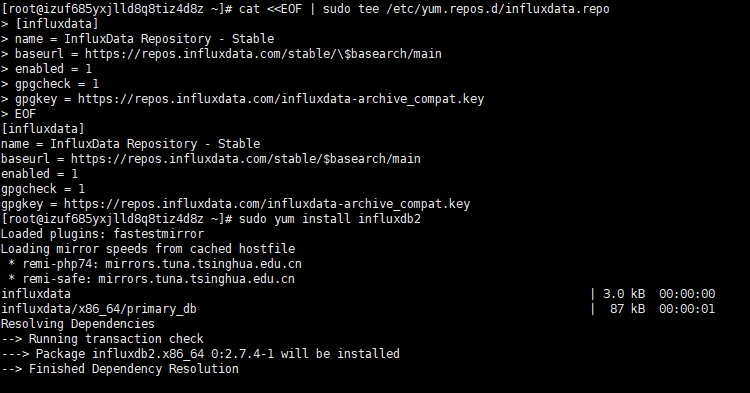Click the baseurl URL containing \$basearch
The width and height of the screenshot is (750, 393).
coord(263,54)
